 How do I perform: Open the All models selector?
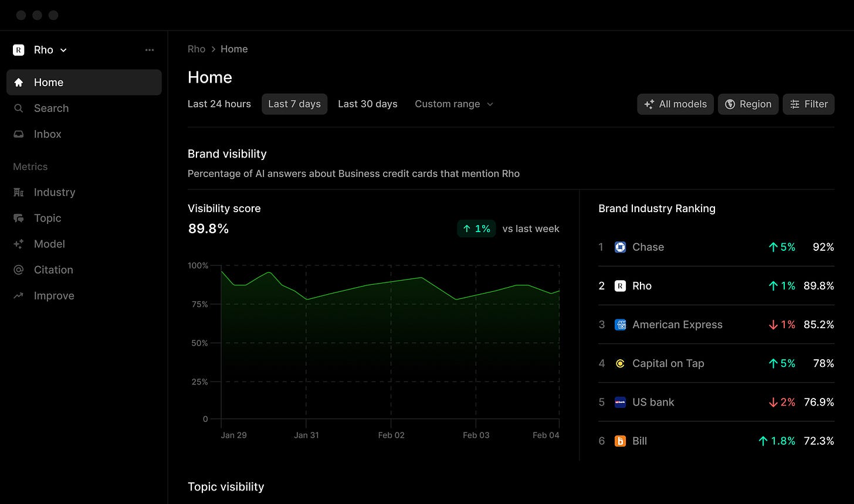tap(675, 104)
